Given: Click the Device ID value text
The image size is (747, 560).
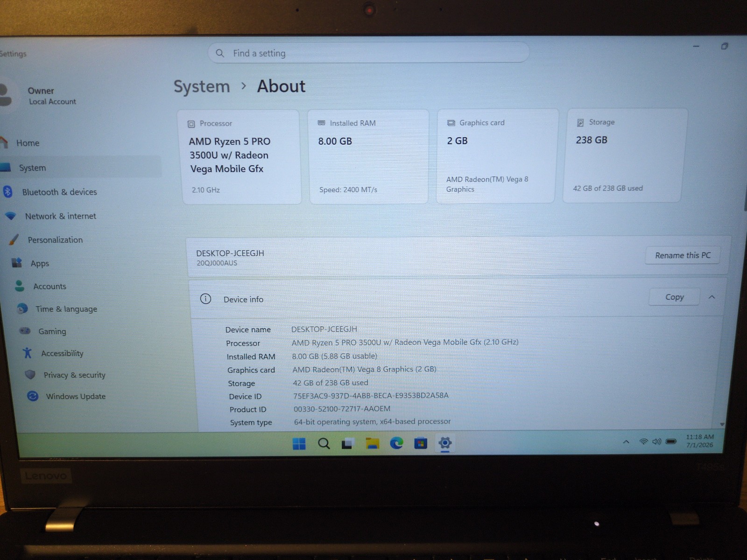Looking at the screenshot, I should (x=371, y=395).
